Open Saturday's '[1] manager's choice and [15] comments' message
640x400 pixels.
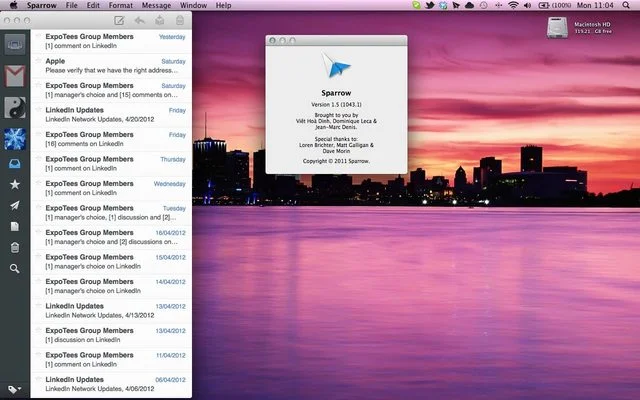[x=111, y=90]
